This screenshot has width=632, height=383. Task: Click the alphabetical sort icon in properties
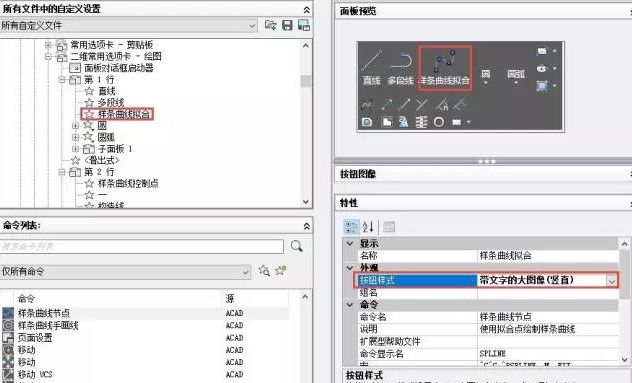tap(368, 227)
